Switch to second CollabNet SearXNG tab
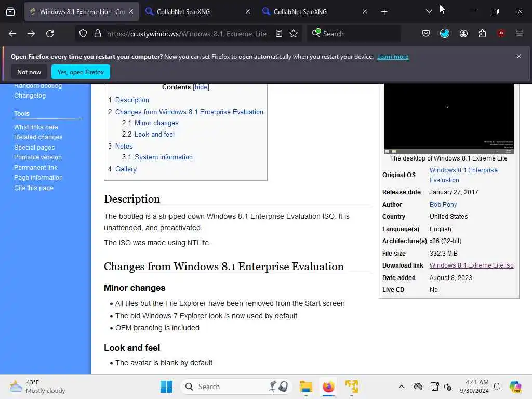The height and width of the screenshot is (399, 532). 315,12
